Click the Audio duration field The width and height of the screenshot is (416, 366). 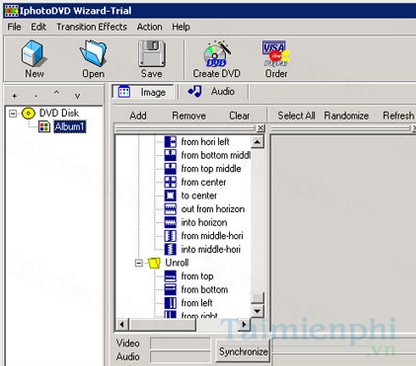point(180,357)
